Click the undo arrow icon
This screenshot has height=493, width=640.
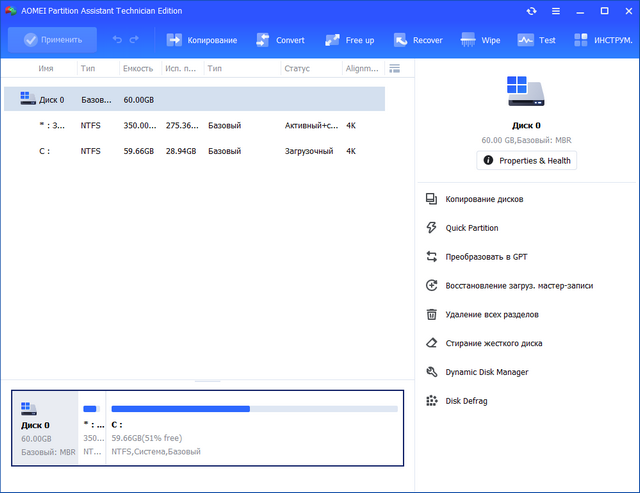tap(117, 40)
